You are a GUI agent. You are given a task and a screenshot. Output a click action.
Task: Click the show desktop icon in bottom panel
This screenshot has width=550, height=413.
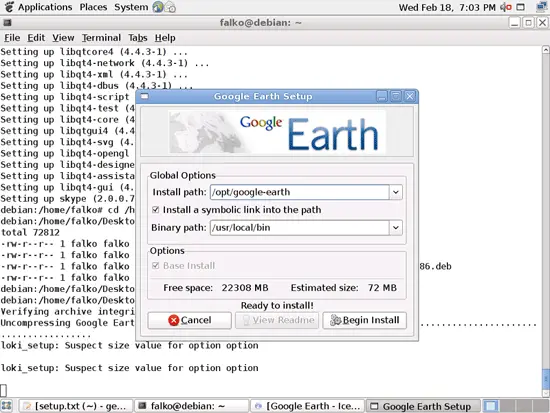[7, 406]
